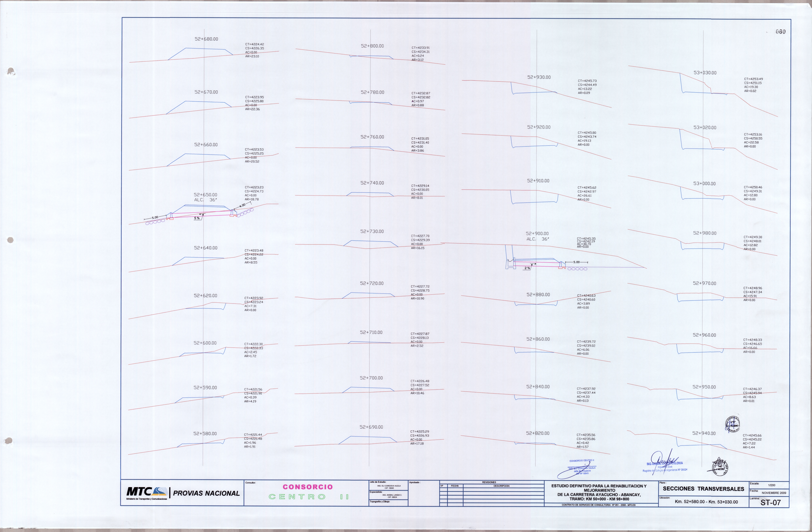Click station label 52+590.00
Viewport: 812px width, 532px height.
[x=205, y=388]
